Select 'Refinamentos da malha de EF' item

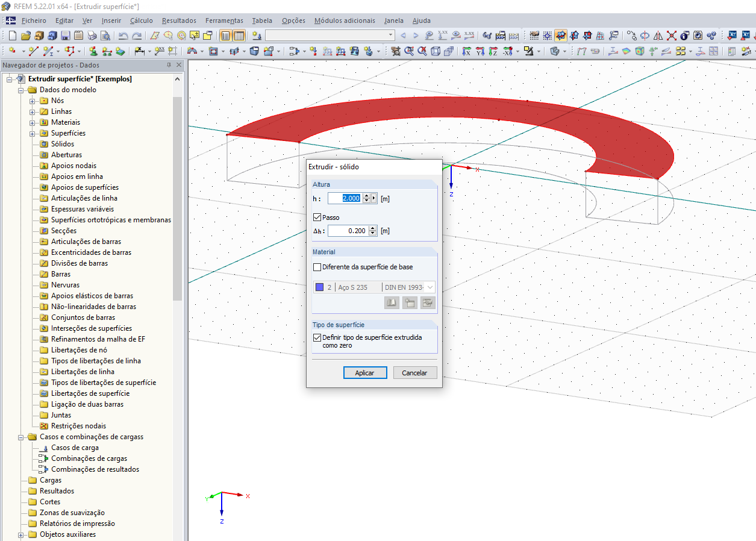click(98, 339)
